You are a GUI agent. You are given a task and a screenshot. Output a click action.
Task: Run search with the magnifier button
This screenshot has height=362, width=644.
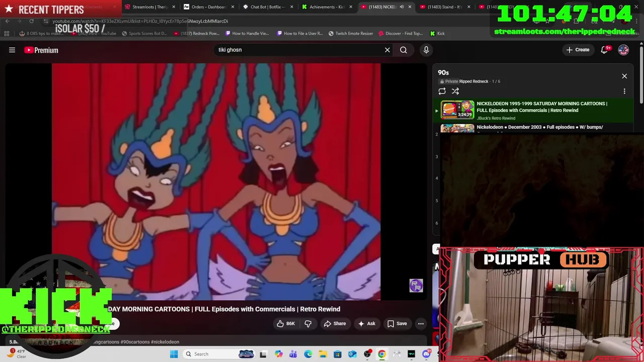404,50
